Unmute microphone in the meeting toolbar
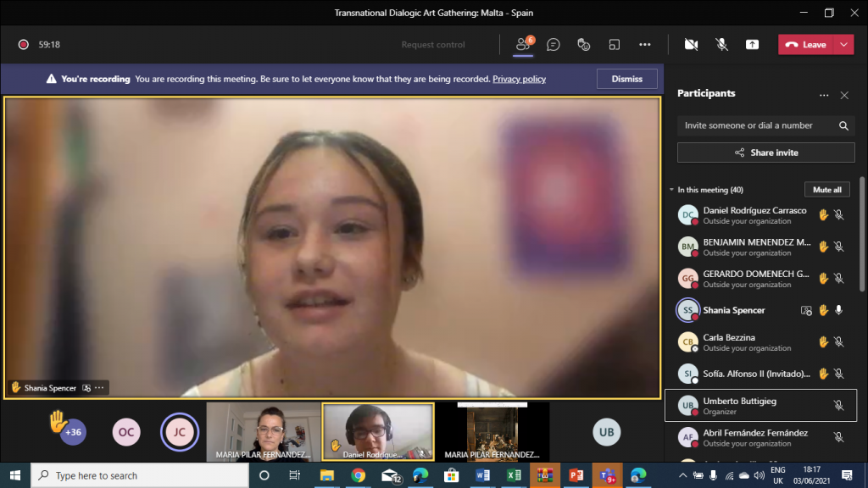Image resolution: width=868 pixels, height=488 pixels. coord(721,45)
